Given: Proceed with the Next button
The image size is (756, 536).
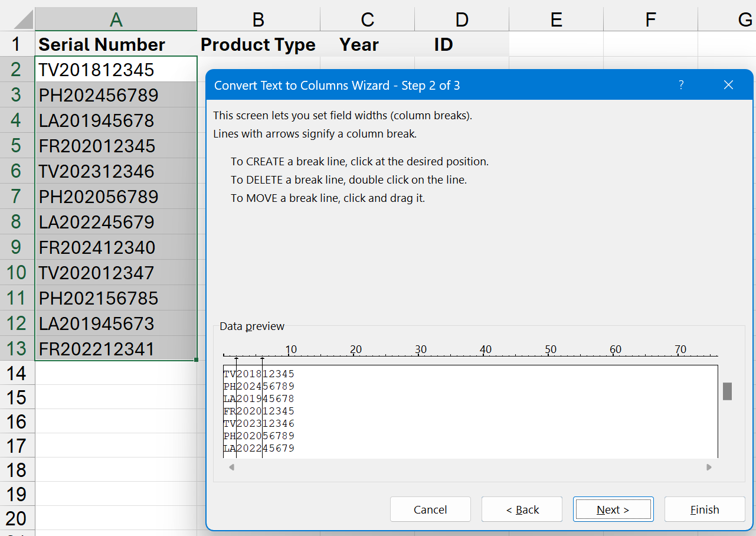Looking at the screenshot, I should click(x=613, y=509).
